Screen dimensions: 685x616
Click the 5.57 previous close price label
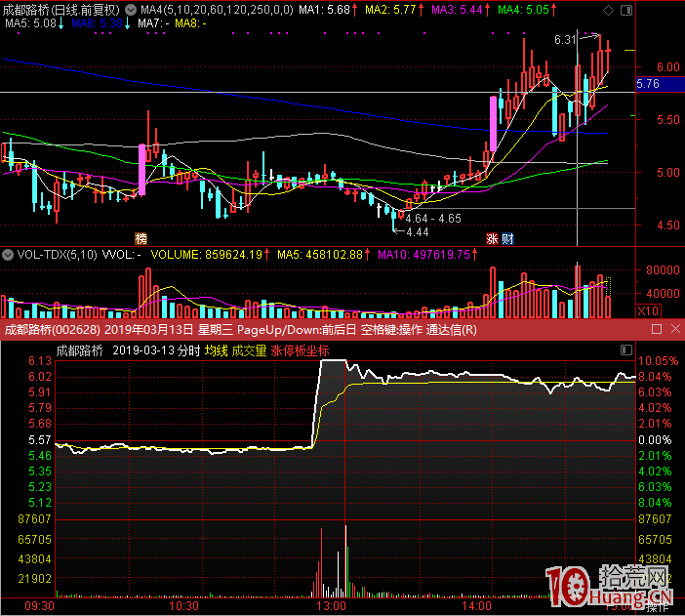[x=40, y=440]
